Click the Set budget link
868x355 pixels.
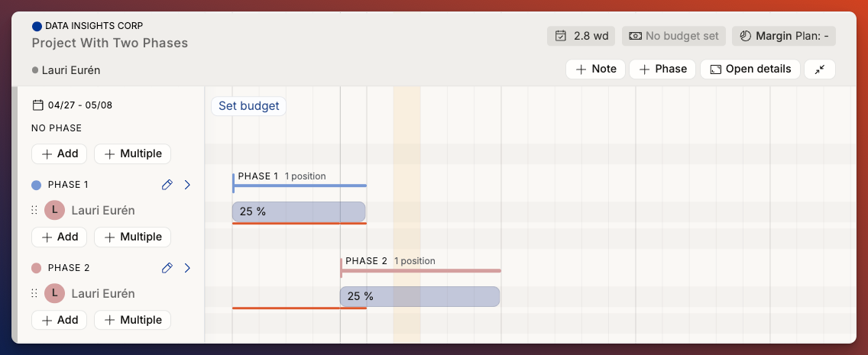(248, 105)
